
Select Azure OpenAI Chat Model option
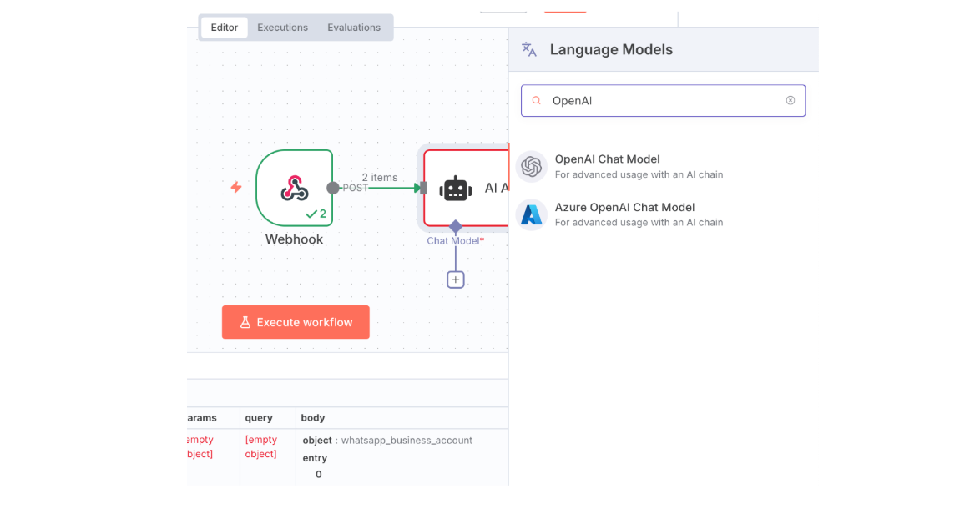pos(624,208)
